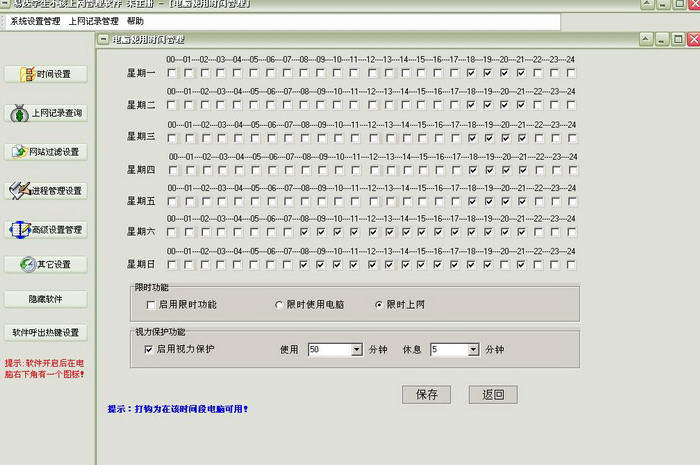Click the 其它设置 sidebar button
Viewport: 700px width, 465px height.
46,265
